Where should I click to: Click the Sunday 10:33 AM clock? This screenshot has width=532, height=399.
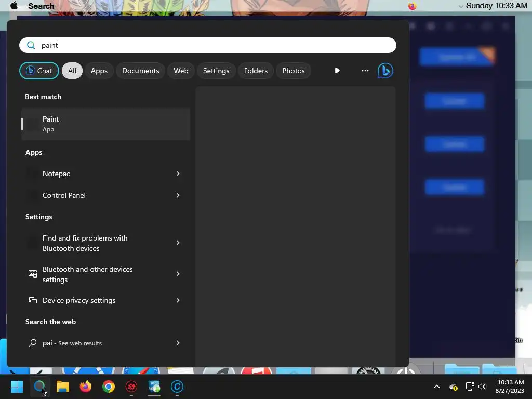coord(496,6)
